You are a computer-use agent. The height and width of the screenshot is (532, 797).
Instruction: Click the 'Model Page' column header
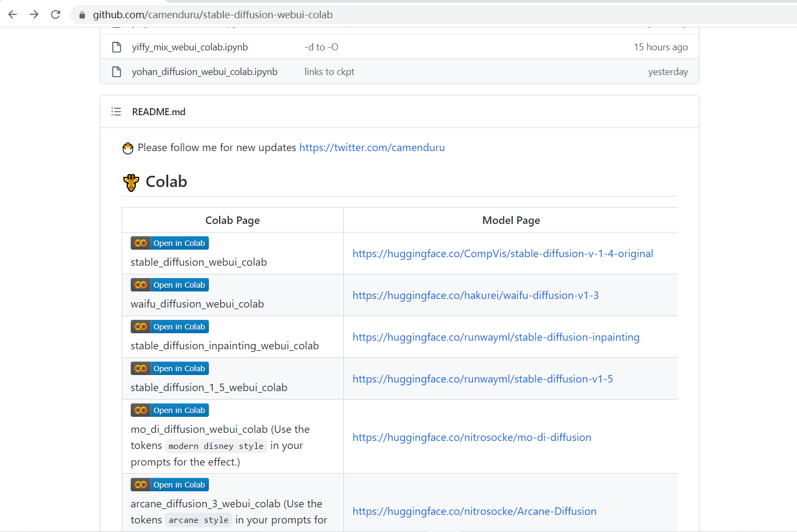(511, 220)
